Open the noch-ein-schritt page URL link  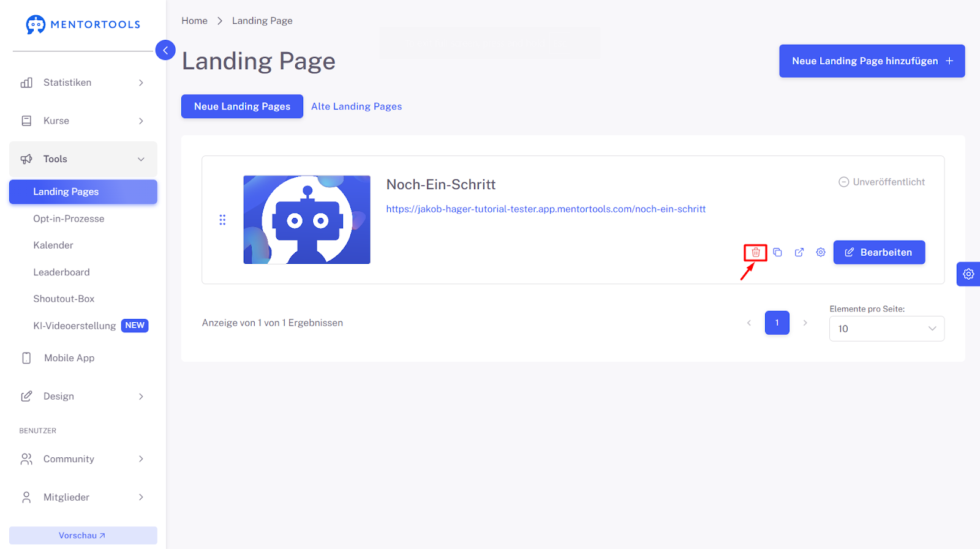[546, 209]
